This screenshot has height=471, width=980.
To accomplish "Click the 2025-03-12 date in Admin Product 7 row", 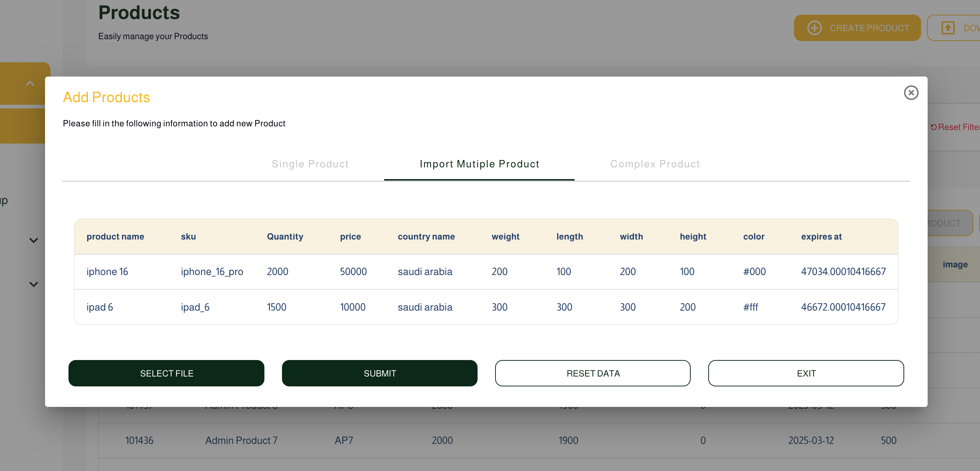I will pyautogui.click(x=811, y=441).
